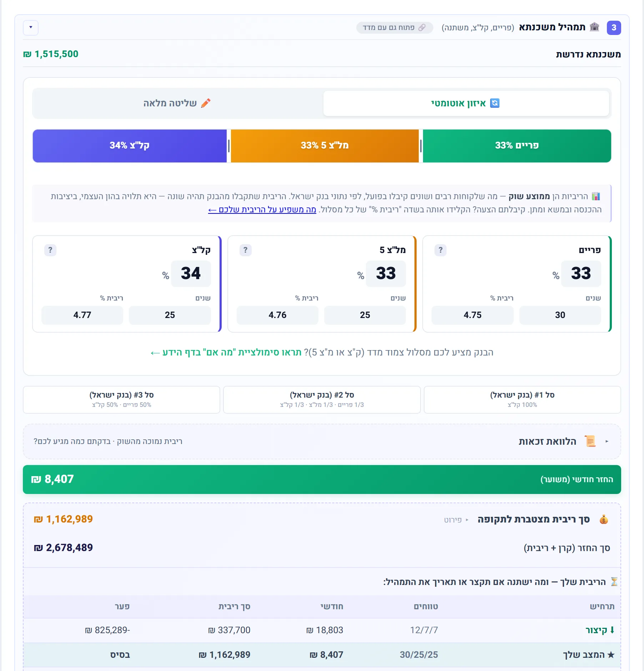The image size is (644, 671).
Task: Click the step number 3 badge
Action: tap(614, 27)
